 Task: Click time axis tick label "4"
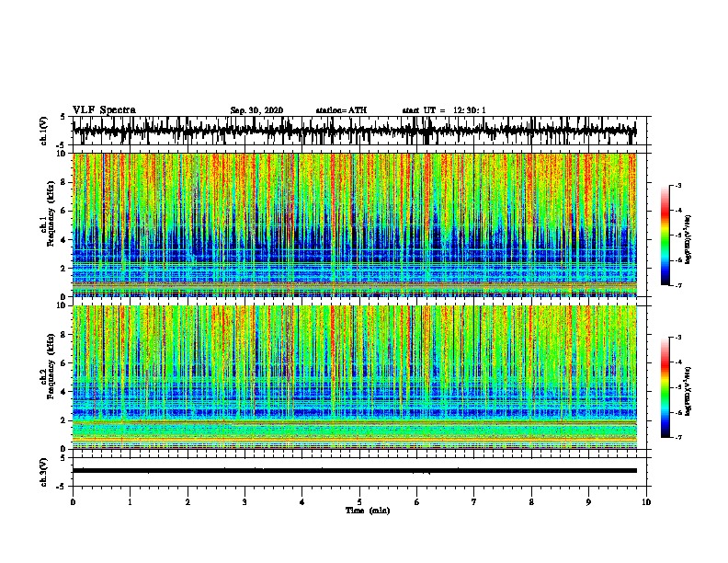pos(302,502)
